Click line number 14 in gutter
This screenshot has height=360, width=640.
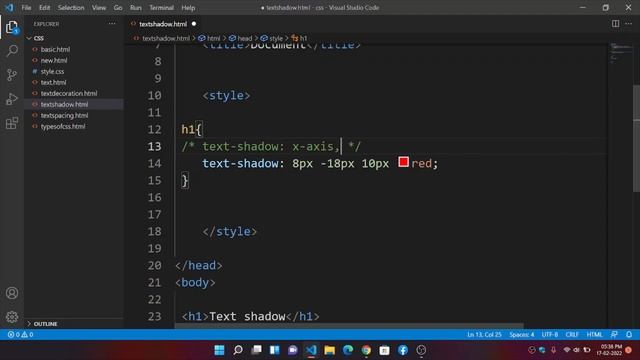155,164
